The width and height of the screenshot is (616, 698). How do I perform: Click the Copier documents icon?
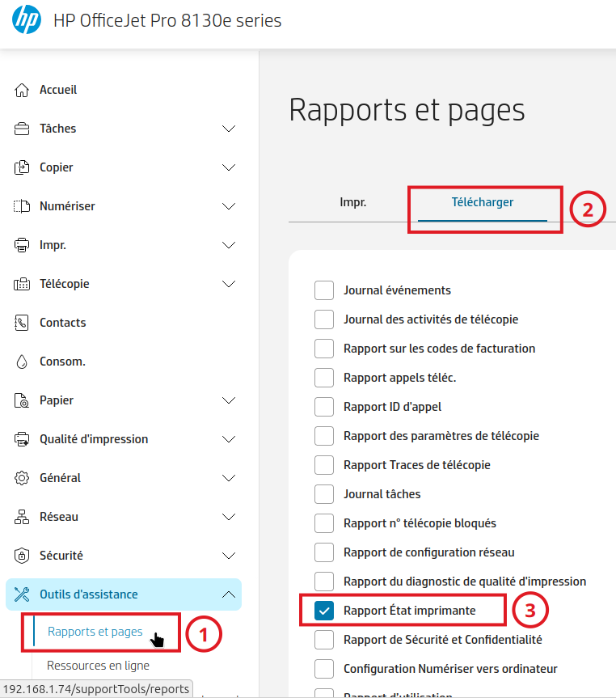point(23,167)
